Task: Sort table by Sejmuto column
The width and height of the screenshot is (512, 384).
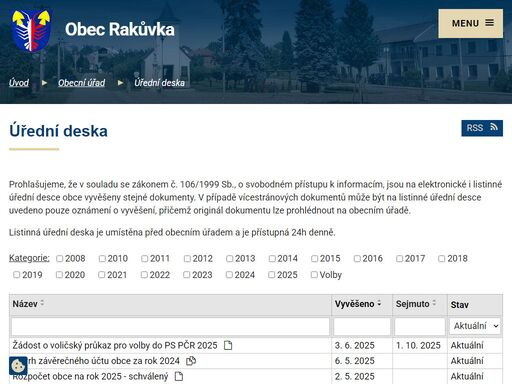Action: pyautogui.click(x=416, y=304)
